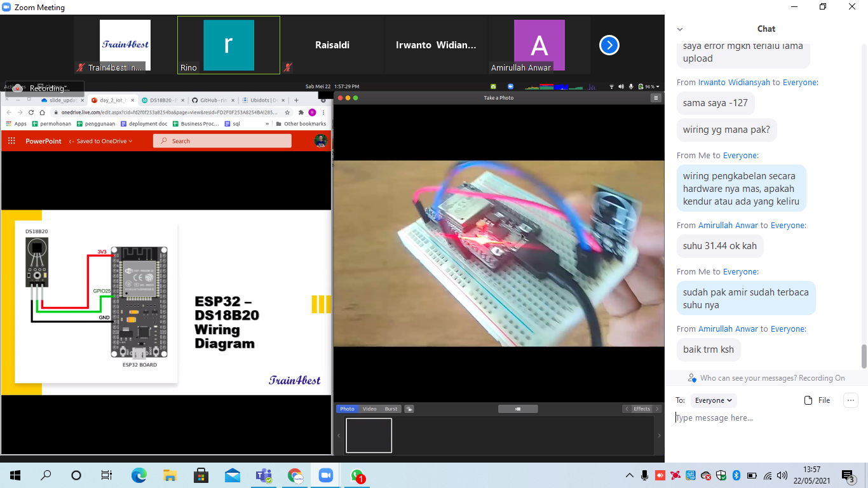
Task: Attach a File in chat
Action: 817,400
